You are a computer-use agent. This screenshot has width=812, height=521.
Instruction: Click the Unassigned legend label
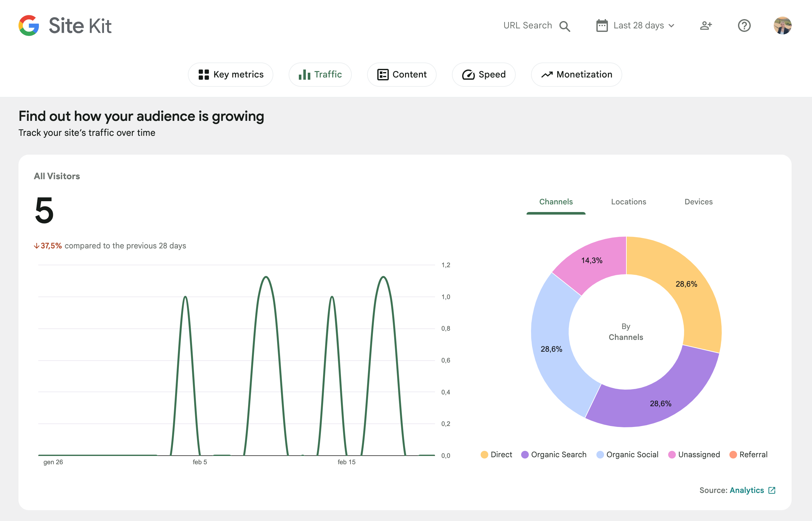tap(699, 455)
